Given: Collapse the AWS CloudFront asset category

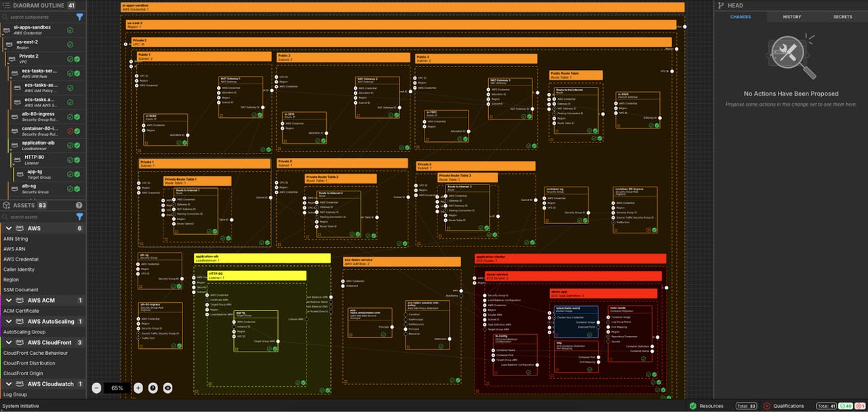Looking at the screenshot, I should pos(7,343).
